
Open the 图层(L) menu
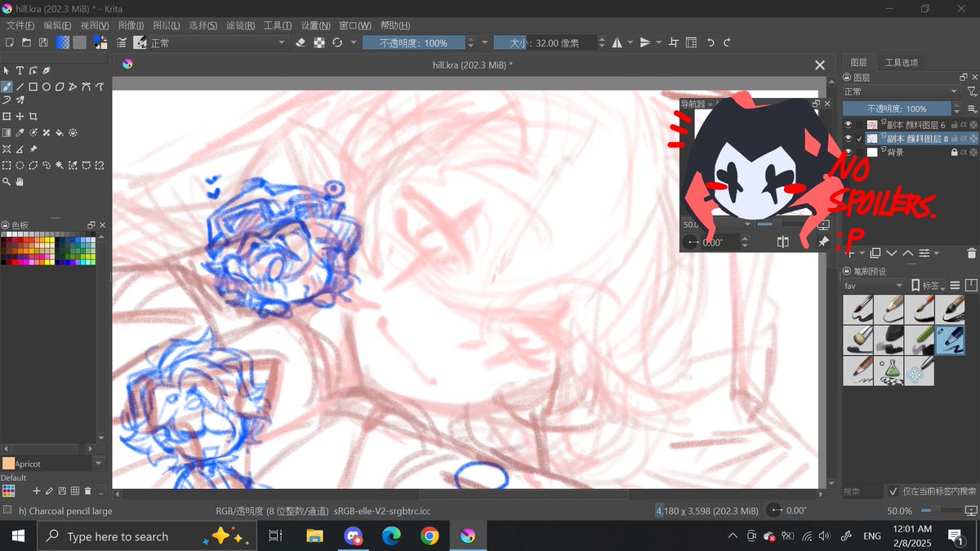(x=167, y=26)
